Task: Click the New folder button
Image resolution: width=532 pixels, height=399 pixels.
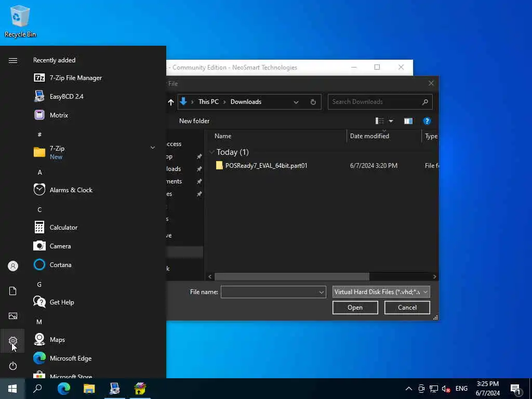Action: (x=194, y=121)
